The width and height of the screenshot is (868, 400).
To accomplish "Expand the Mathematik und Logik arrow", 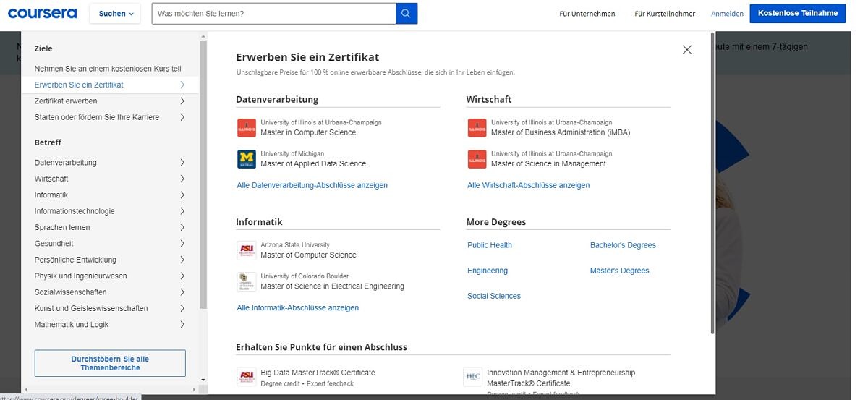I will point(182,325).
